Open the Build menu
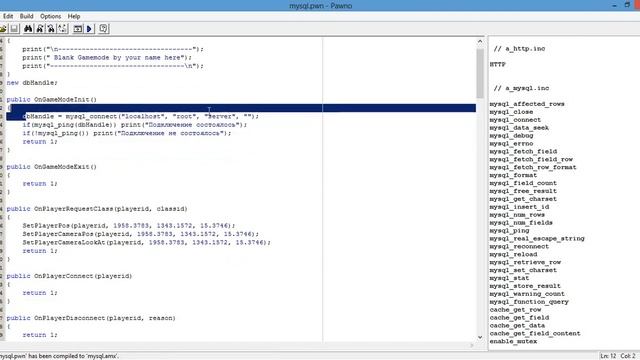The width and height of the screenshot is (640, 360). pos(27,16)
